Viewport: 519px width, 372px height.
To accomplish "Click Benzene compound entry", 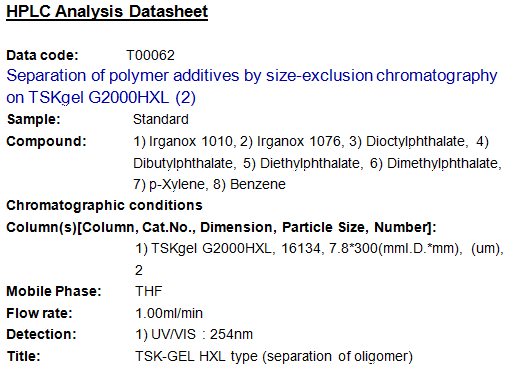I will tap(258, 184).
